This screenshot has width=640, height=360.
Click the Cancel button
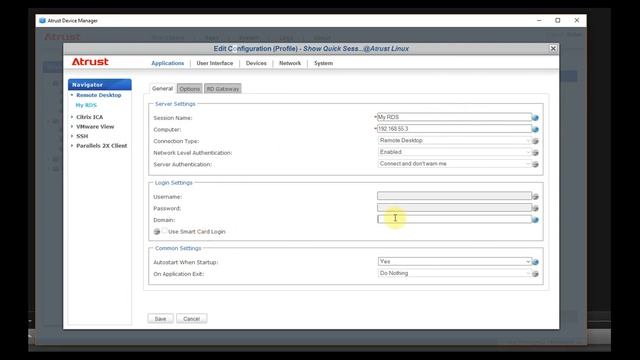pos(191,319)
